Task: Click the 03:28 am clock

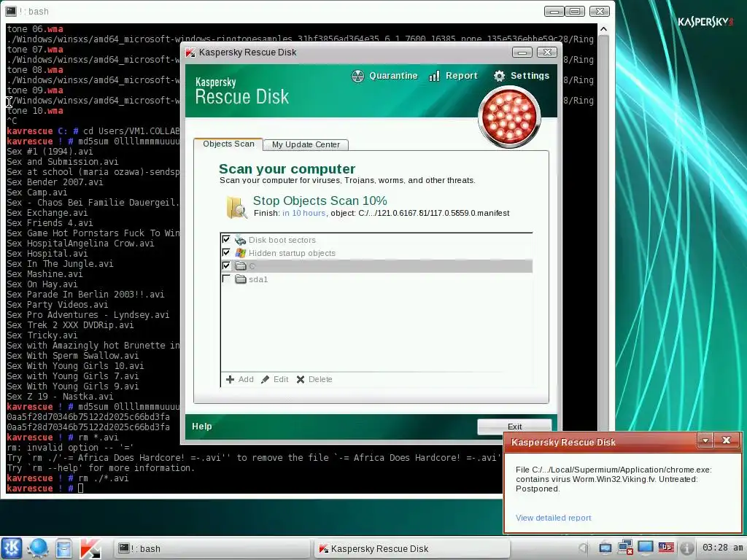Action: coord(721,548)
